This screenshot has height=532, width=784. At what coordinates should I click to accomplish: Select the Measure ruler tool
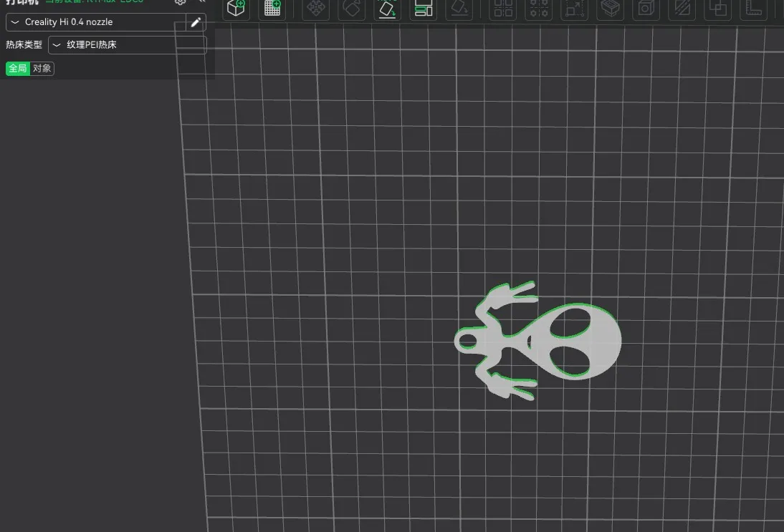pyautogui.click(x=753, y=8)
